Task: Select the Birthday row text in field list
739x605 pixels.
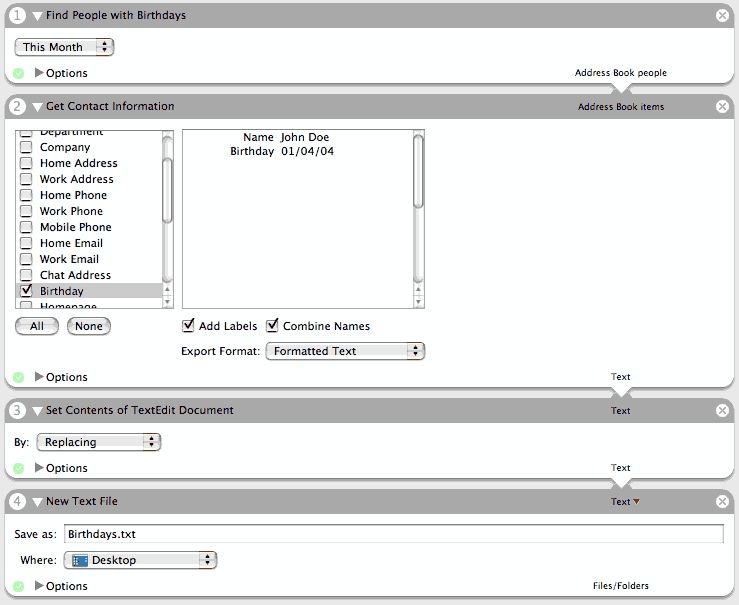Action: click(x=62, y=291)
